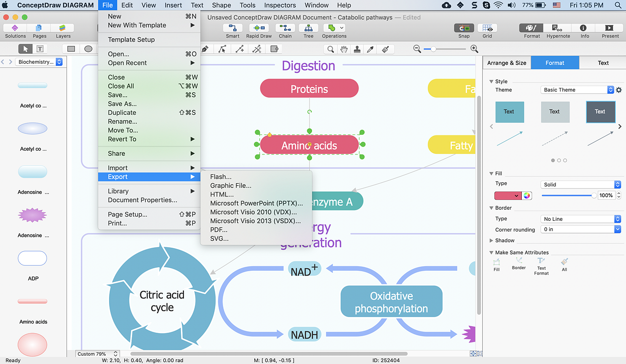Select the rectangle shape tool
Image resolution: width=626 pixels, height=364 pixels.
71,49
